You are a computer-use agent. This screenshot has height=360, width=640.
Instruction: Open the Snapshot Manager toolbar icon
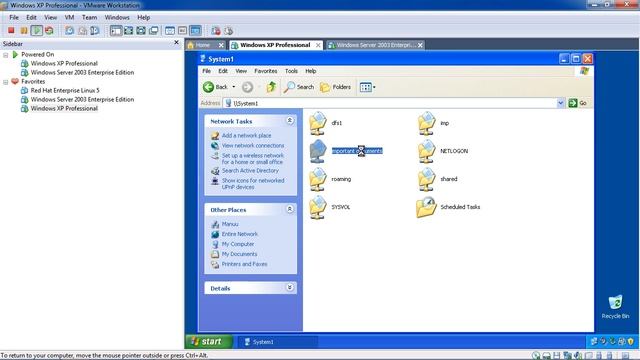95,31
